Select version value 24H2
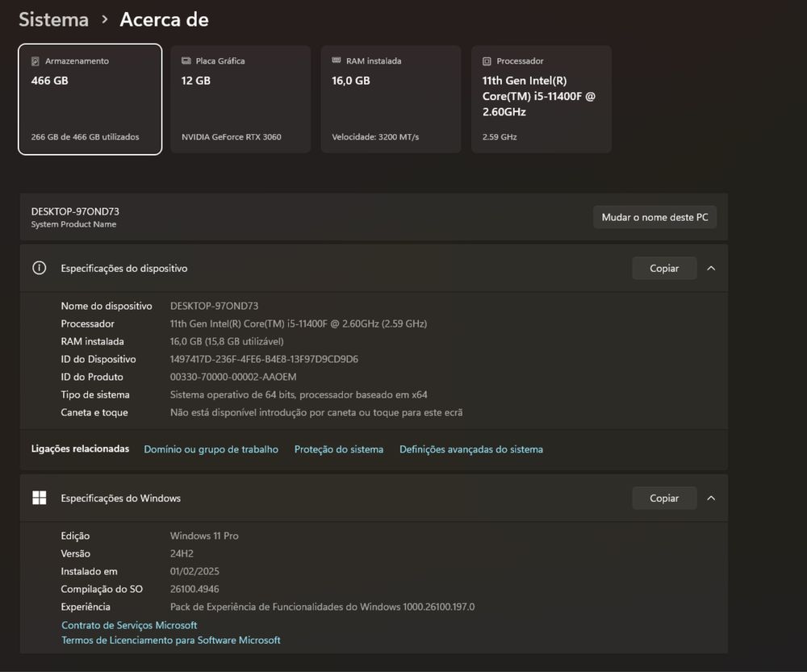This screenshot has width=807, height=672. point(182,553)
